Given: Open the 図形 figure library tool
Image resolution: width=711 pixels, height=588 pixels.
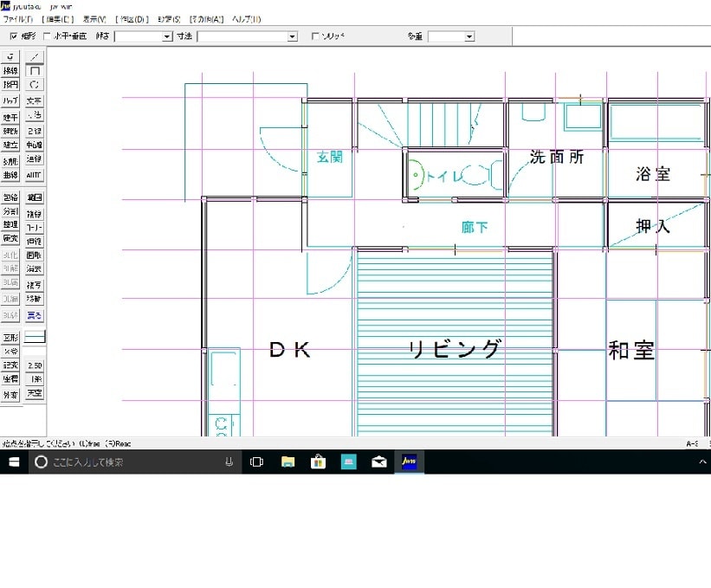Looking at the screenshot, I should coord(10,338).
